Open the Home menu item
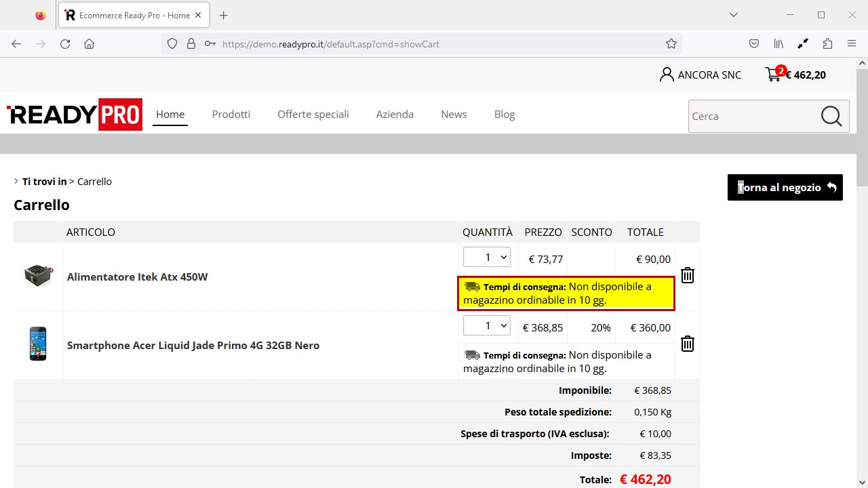Screen dimensions: 868x488 pos(170,115)
